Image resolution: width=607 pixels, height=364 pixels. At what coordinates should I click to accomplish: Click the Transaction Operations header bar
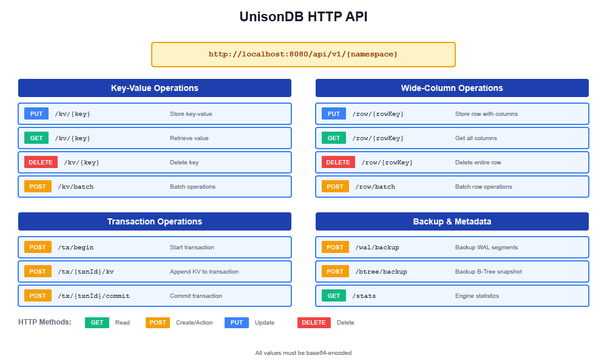coord(155,221)
